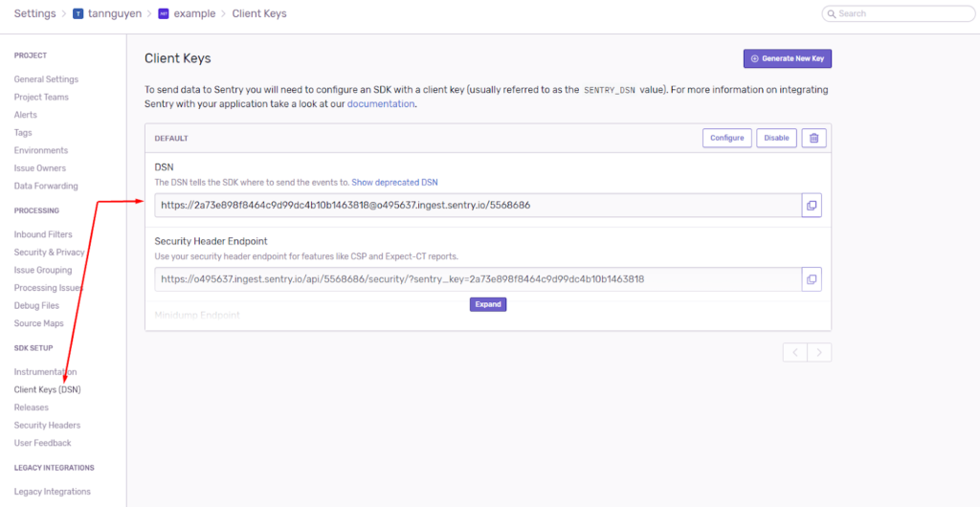The width and height of the screenshot is (980, 507).
Task: Focus the Search box at top right
Action: (x=900, y=13)
